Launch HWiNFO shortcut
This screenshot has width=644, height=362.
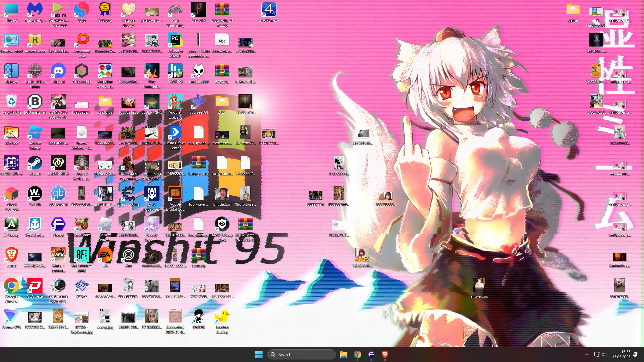175,74
